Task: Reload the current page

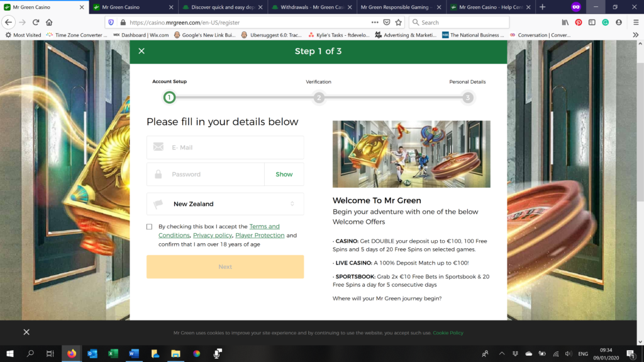Action: tap(36, 22)
